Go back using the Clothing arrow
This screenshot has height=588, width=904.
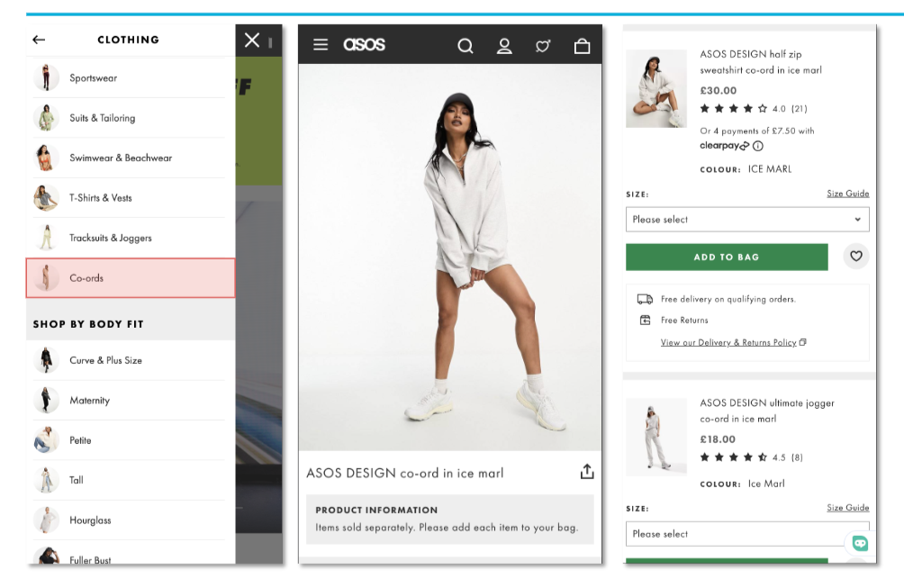pyautogui.click(x=39, y=40)
